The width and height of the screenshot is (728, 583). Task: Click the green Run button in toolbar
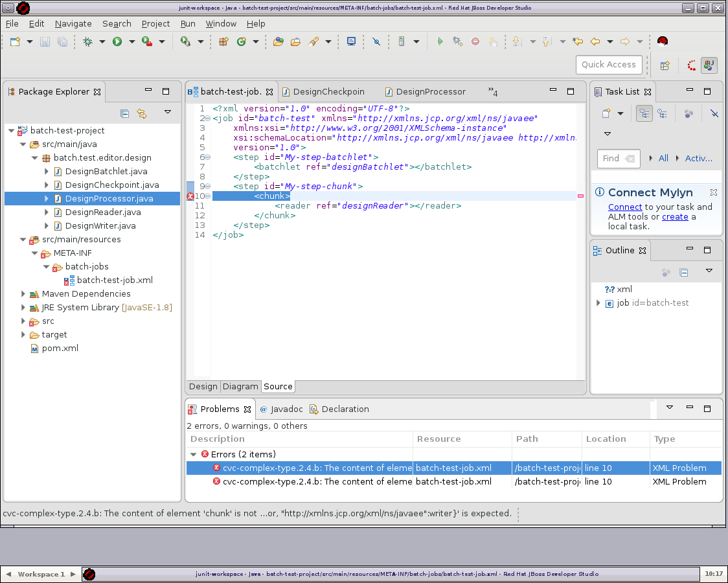[x=117, y=41]
